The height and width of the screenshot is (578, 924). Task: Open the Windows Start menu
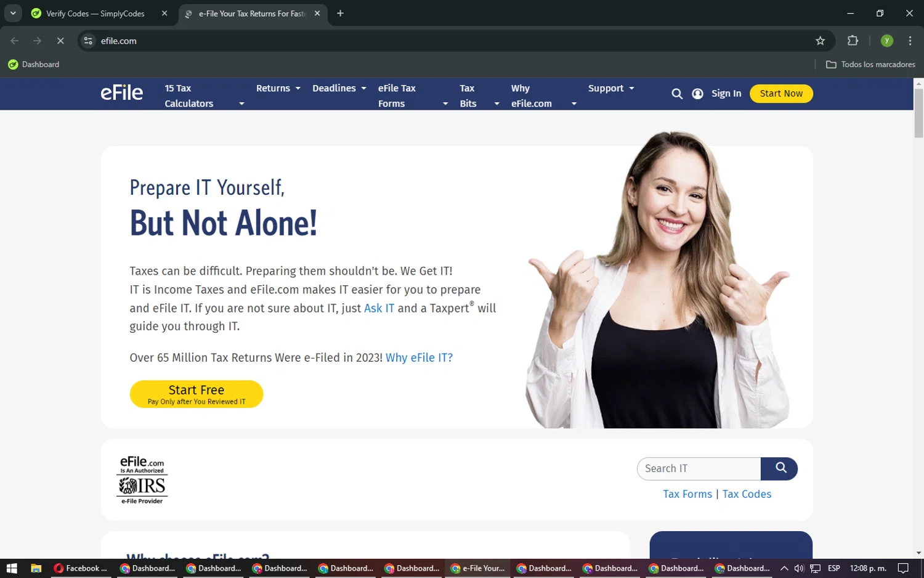pyautogui.click(x=12, y=568)
